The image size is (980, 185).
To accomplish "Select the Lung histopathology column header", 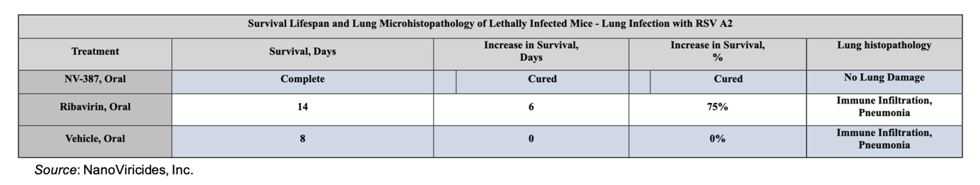I will [884, 45].
